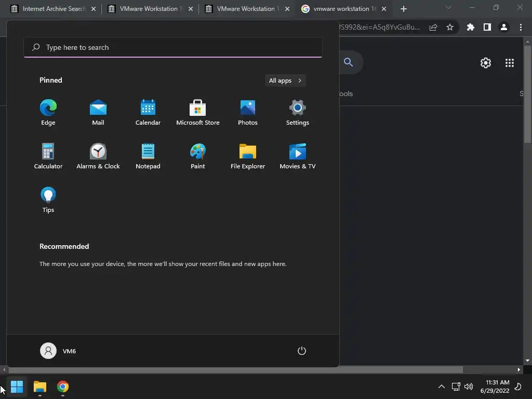Viewport: 532px width, 399px height.
Task: Open Chrome extensions puzzle icon
Action: click(x=471, y=27)
